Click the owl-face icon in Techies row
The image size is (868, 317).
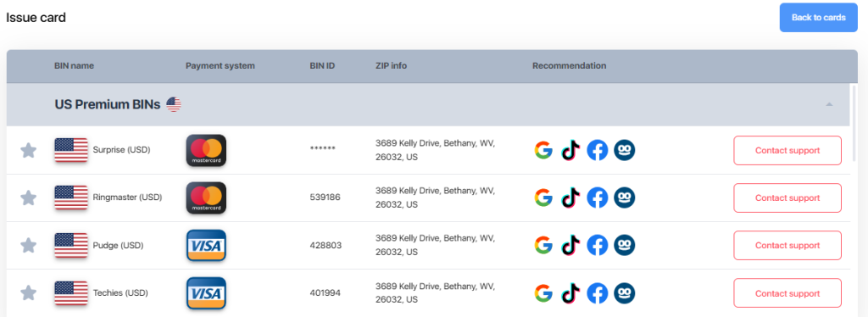click(625, 292)
